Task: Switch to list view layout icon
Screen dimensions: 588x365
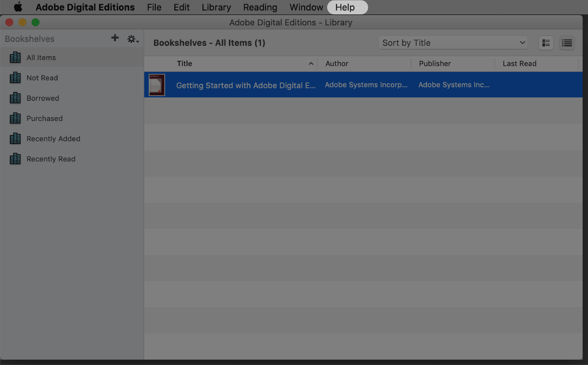Action: 567,43
